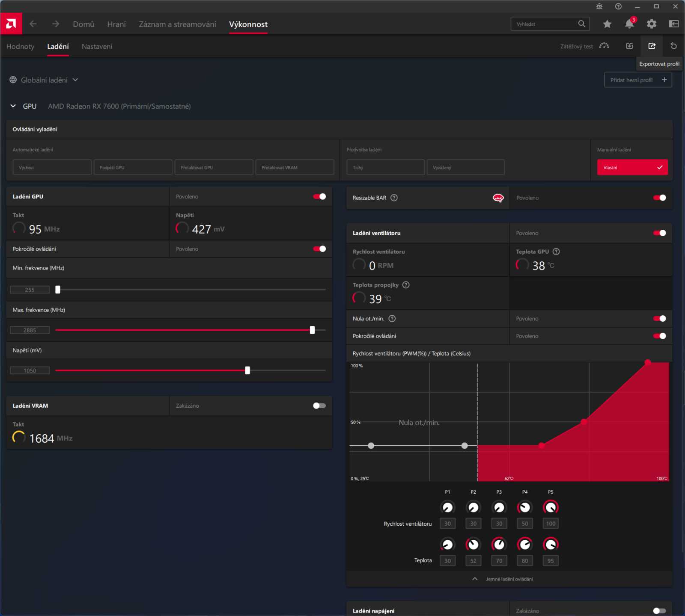
Task: Click the Resizable BAR brain icon
Action: point(498,198)
